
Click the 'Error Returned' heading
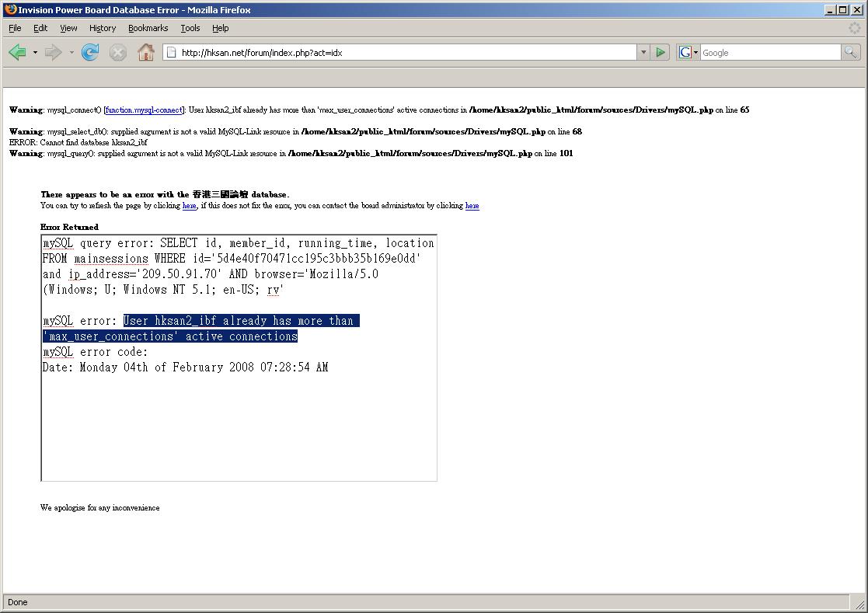69,227
